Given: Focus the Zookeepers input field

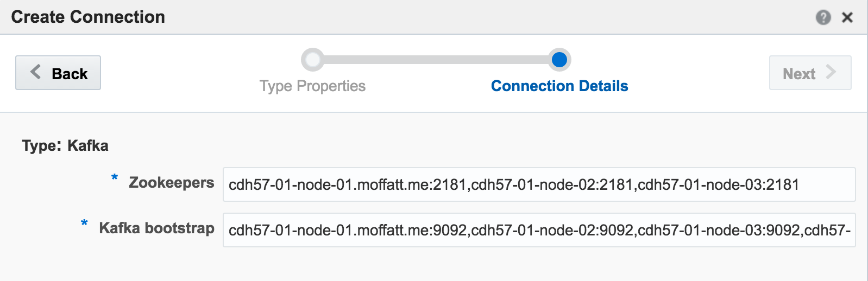Looking at the screenshot, I should point(539,184).
